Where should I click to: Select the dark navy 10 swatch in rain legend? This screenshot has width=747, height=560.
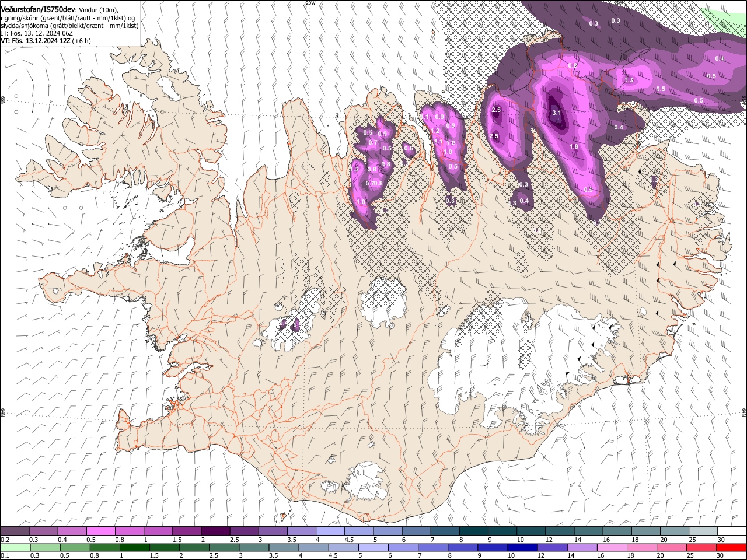[521, 548]
